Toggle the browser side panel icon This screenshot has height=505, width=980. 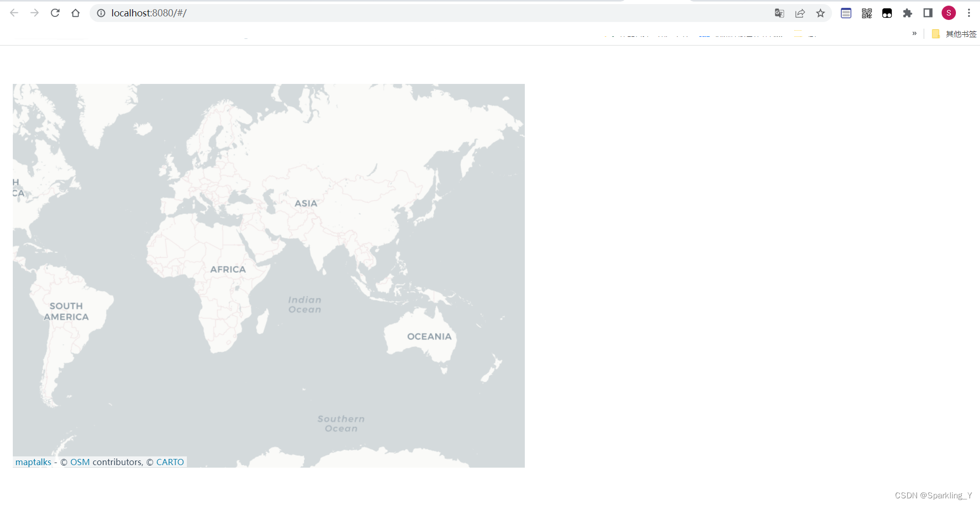(x=928, y=13)
